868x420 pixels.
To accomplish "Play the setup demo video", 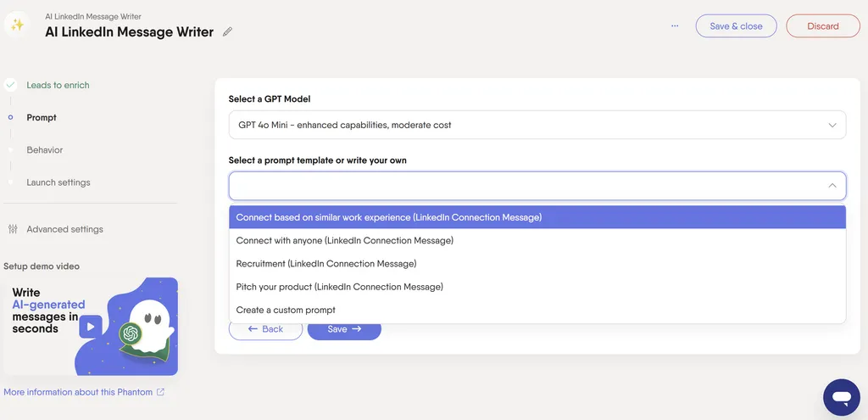I will (90, 327).
